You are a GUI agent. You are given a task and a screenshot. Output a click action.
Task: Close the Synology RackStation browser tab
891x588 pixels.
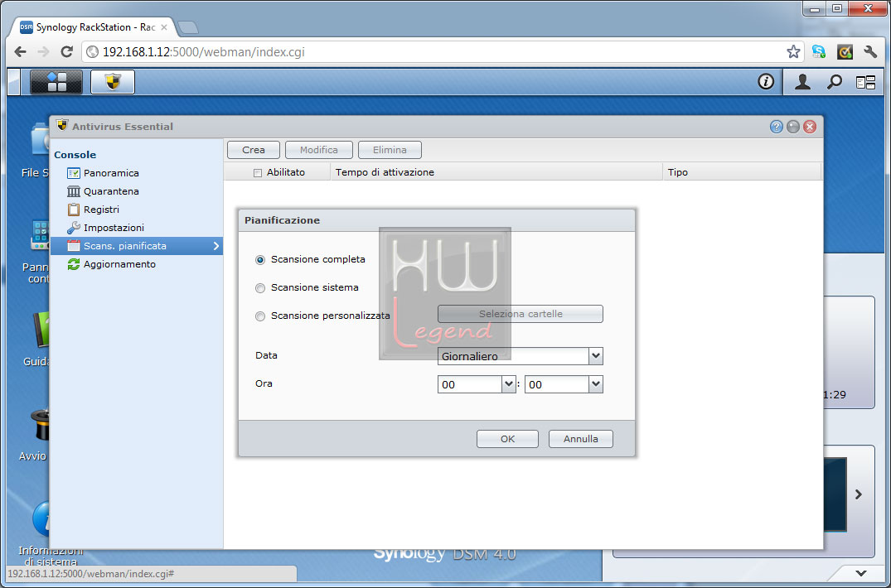163,27
